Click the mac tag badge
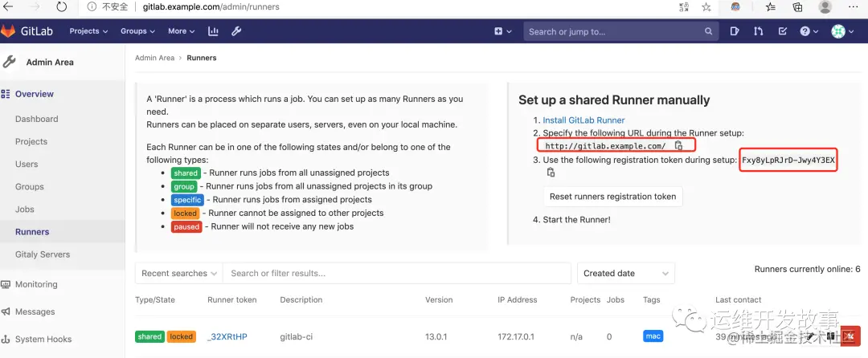The image size is (868, 358). coord(653,336)
